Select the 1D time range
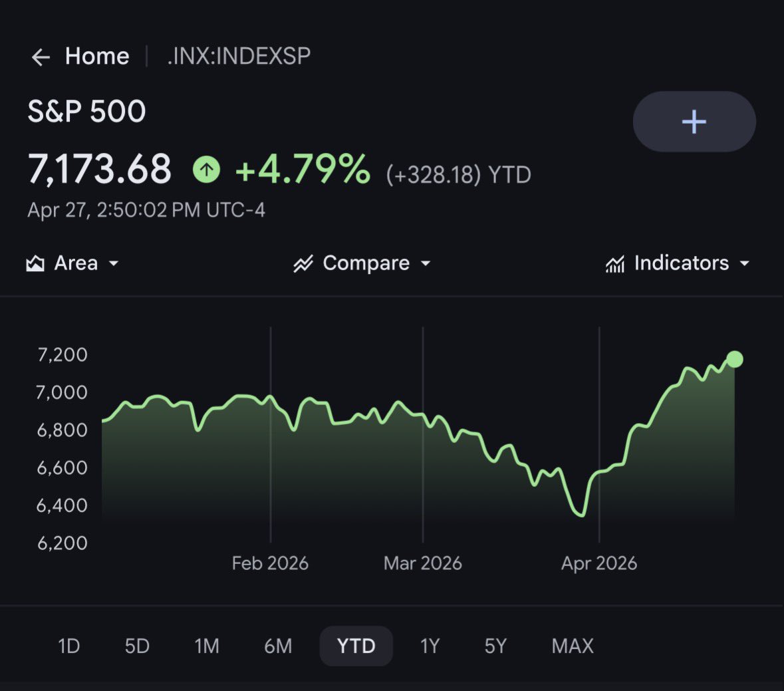784x691 pixels. click(x=68, y=646)
